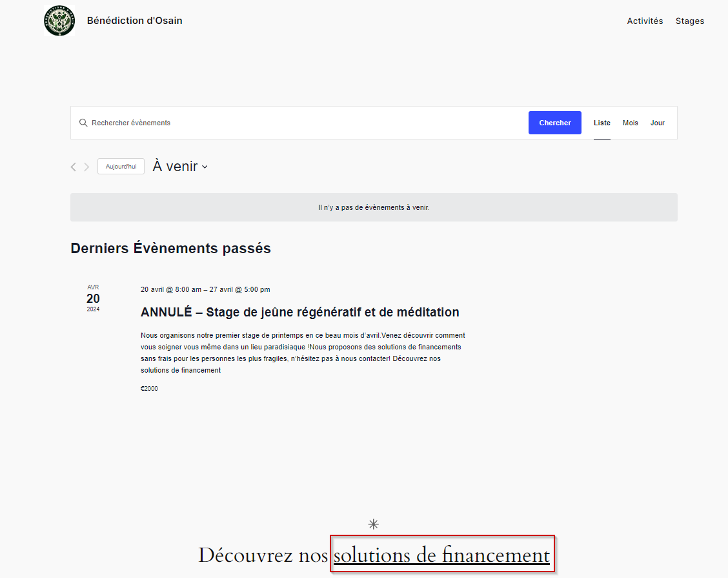Viewport: 728px width, 578px height.
Task: Click the search magnifier icon
Action: coord(83,123)
